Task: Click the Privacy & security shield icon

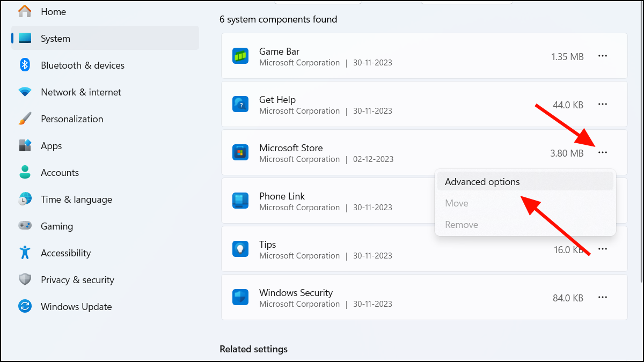Action: pyautogui.click(x=25, y=279)
